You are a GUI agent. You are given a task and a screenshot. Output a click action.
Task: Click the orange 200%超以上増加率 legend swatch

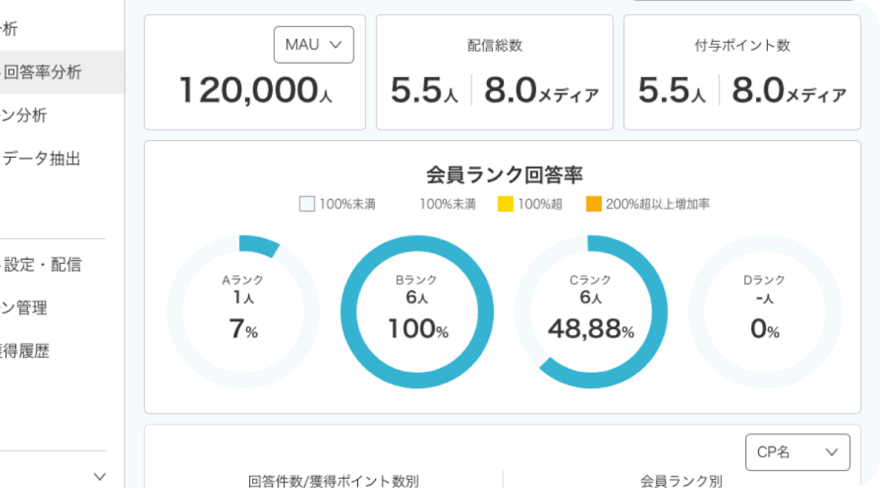tap(593, 204)
